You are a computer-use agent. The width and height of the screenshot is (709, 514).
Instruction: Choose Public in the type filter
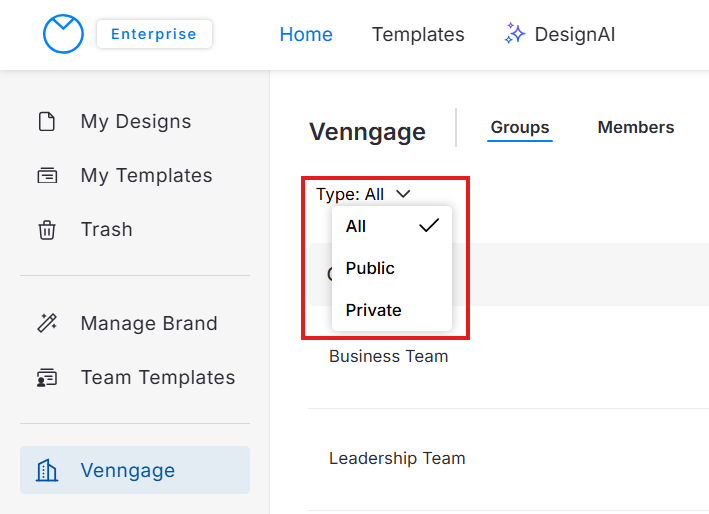pyautogui.click(x=370, y=268)
